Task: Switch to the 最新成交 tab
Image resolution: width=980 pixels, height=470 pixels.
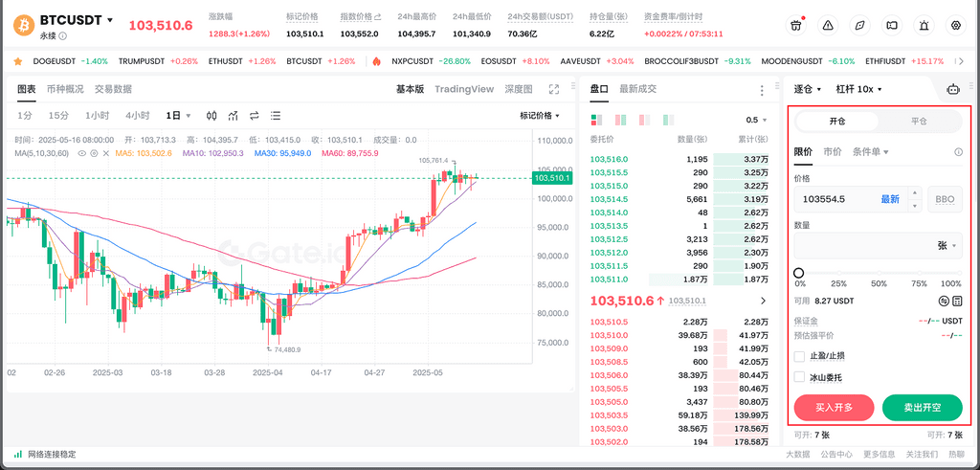Action: [x=637, y=89]
